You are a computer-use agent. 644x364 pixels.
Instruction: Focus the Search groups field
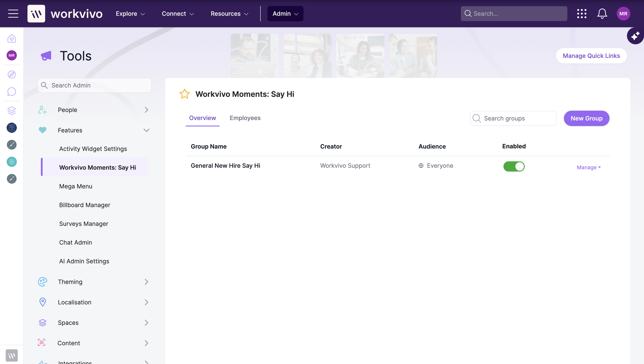click(513, 118)
